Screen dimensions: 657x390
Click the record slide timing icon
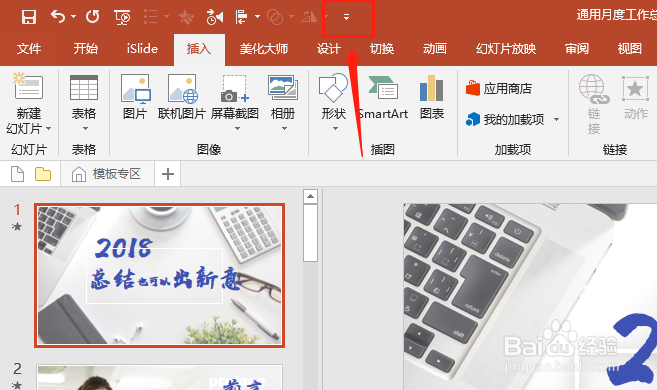click(215, 17)
